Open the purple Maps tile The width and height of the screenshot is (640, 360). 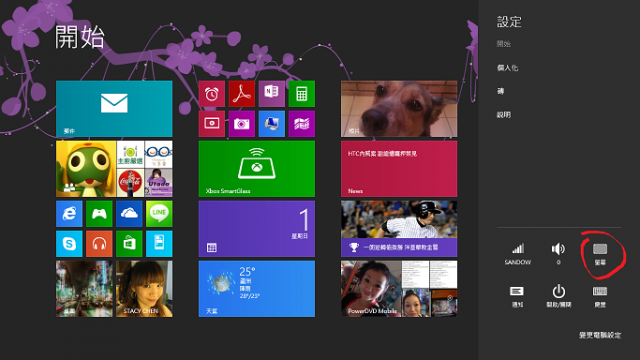click(302, 124)
